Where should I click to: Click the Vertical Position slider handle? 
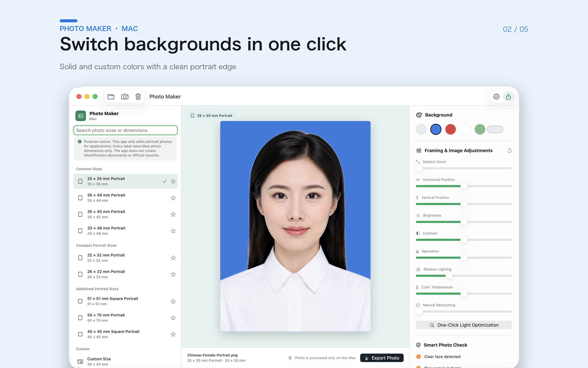(x=464, y=204)
